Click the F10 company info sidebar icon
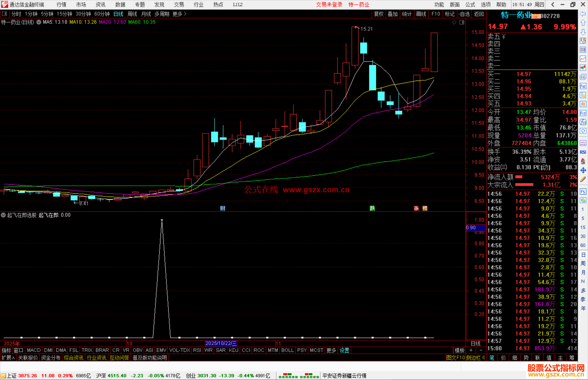The width and height of the screenshot is (588, 380). [583, 86]
